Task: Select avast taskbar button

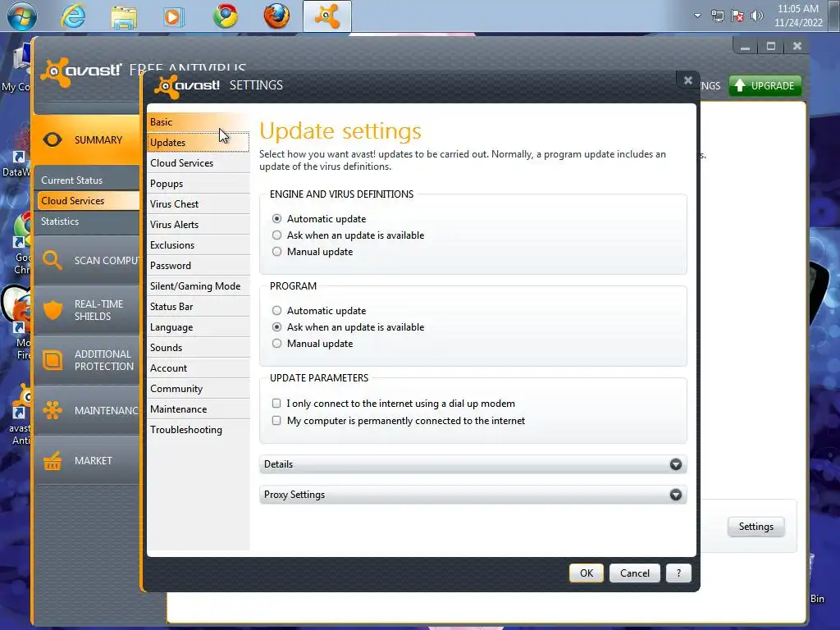Action: [x=327, y=16]
